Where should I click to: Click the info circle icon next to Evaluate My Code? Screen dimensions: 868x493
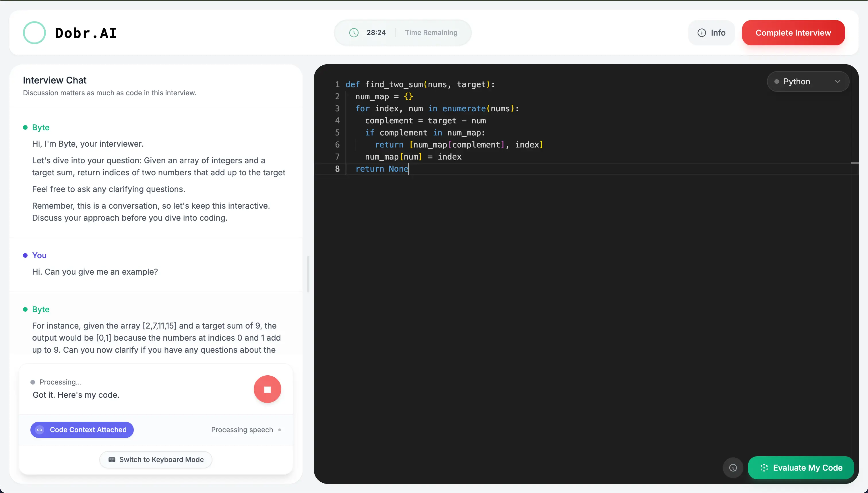click(733, 468)
